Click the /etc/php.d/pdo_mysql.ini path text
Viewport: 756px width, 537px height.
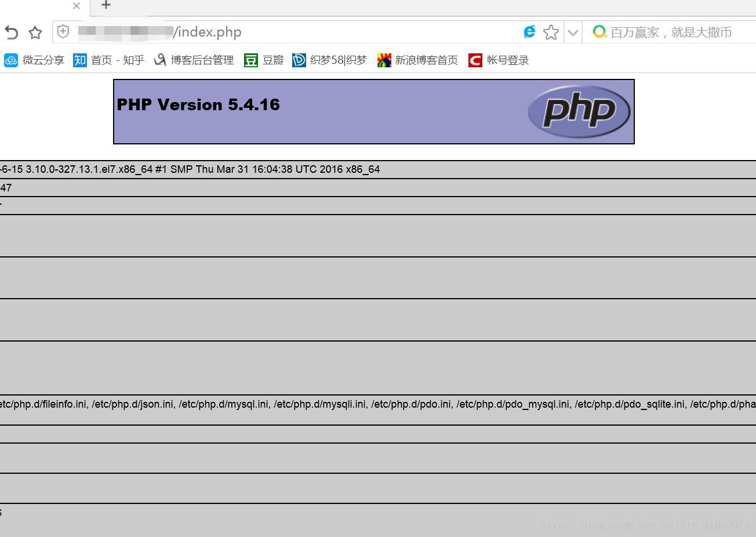click(x=513, y=404)
